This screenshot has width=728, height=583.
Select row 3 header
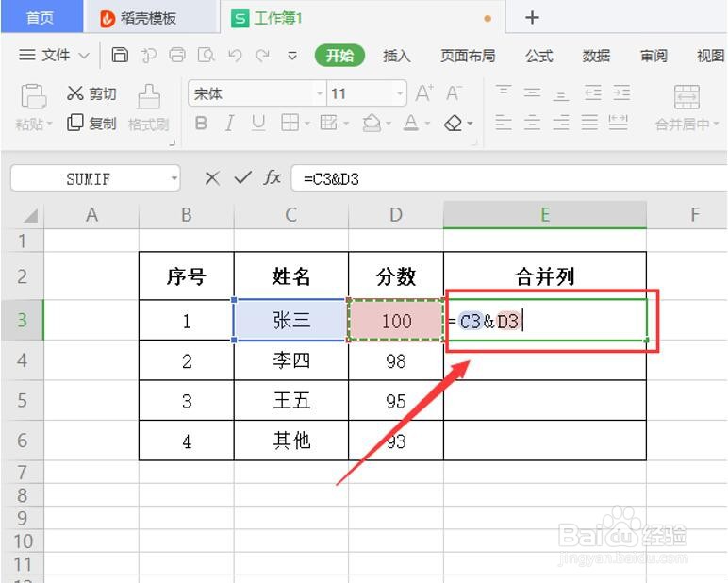22,320
